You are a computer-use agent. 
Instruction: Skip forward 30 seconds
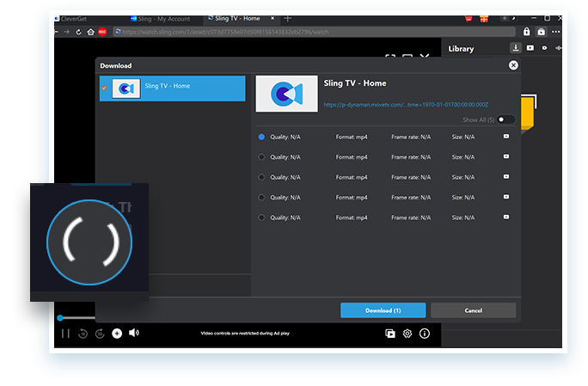(100, 333)
